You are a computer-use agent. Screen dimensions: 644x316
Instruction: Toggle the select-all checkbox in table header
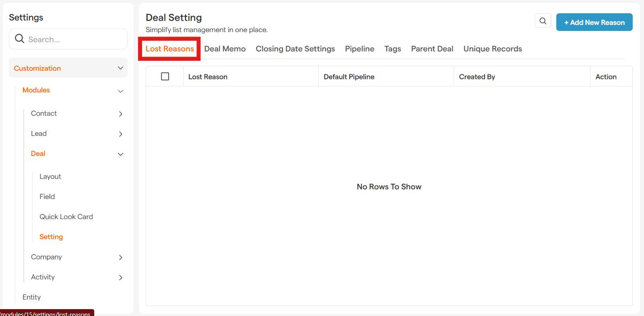[165, 76]
